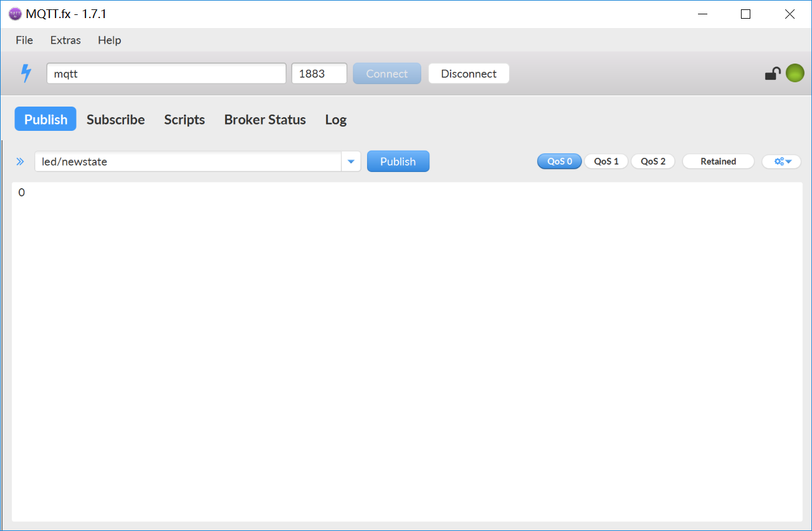Select QoS 0

coord(560,161)
